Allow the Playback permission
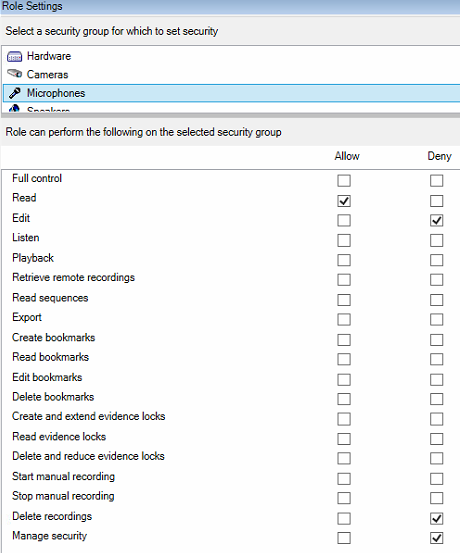The image size is (460, 553). click(x=344, y=260)
